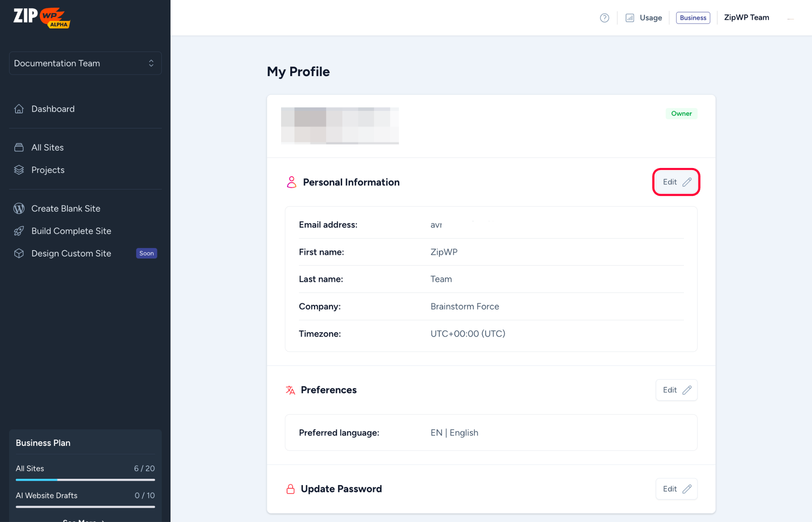Open the help question mark icon
This screenshot has height=522, width=812.
coord(604,18)
